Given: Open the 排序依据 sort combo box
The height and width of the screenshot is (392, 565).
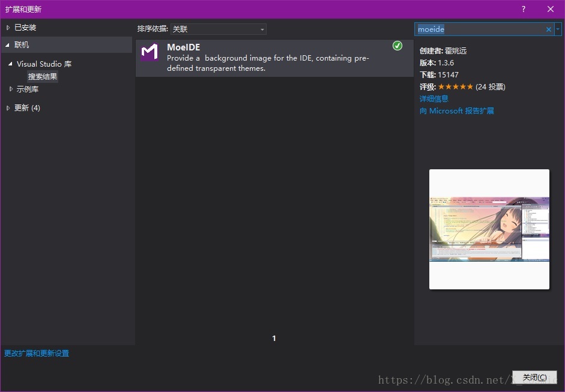Looking at the screenshot, I should click(219, 29).
